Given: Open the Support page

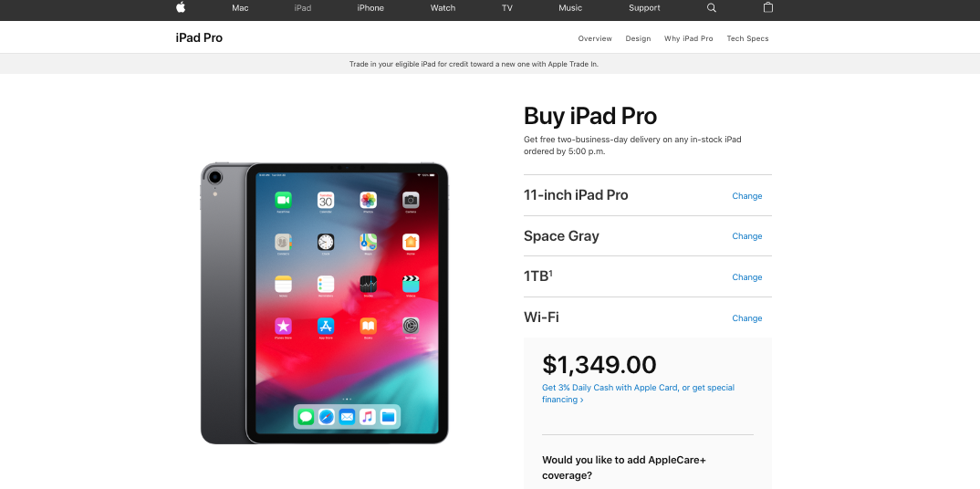Looking at the screenshot, I should (x=644, y=8).
